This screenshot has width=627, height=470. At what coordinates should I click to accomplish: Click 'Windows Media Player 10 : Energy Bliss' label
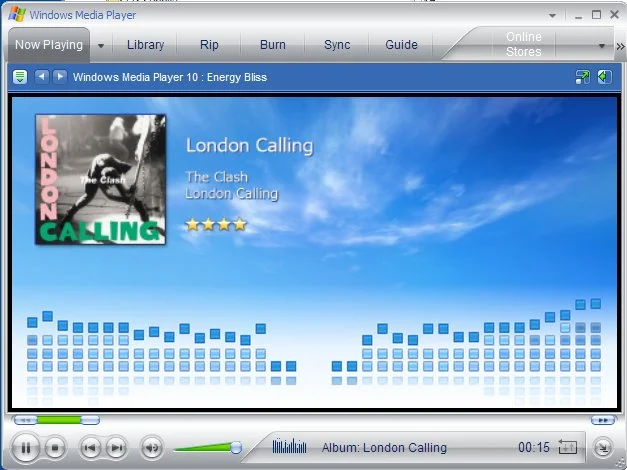point(170,77)
